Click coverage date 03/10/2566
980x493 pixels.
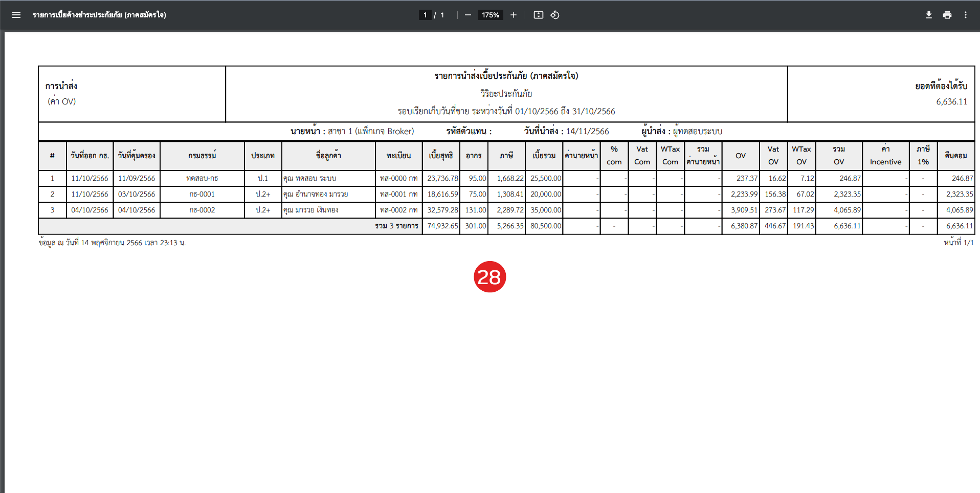137,194
